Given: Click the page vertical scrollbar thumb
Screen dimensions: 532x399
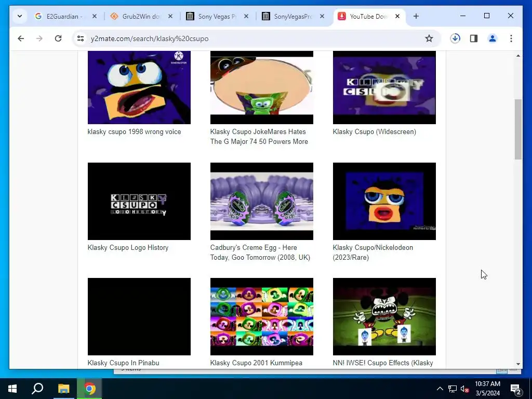Looking at the screenshot, I should (518, 129).
